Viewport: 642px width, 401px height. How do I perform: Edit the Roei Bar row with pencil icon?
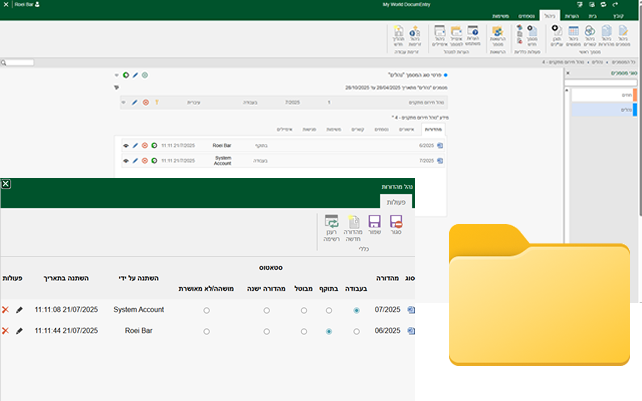point(19,330)
